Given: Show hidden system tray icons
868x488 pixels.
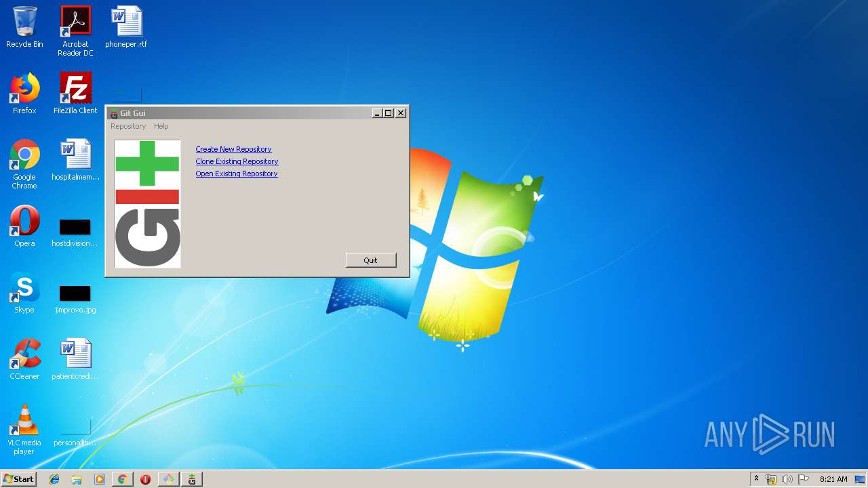Looking at the screenshot, I should [757, 479].
